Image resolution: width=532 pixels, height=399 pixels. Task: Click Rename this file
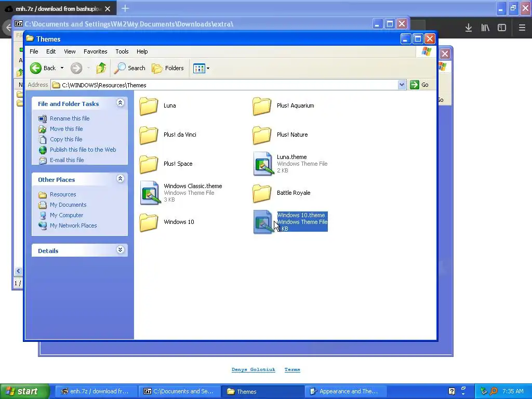pos(70,118)
